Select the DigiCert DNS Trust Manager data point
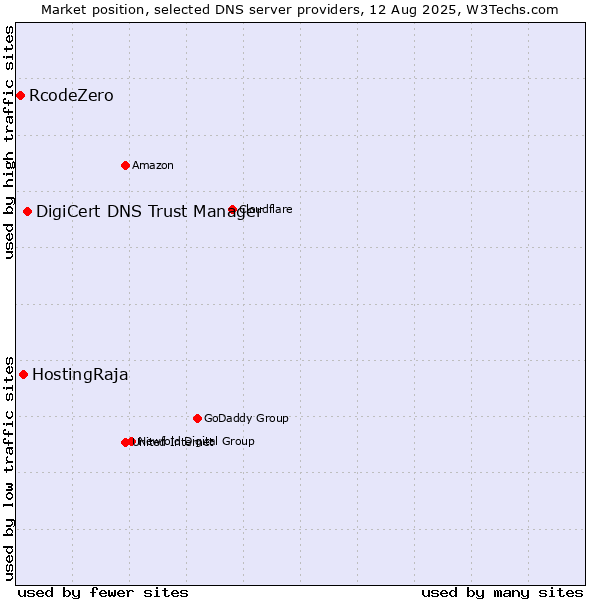This screenshot has width=600, height=600. [28, 212]
